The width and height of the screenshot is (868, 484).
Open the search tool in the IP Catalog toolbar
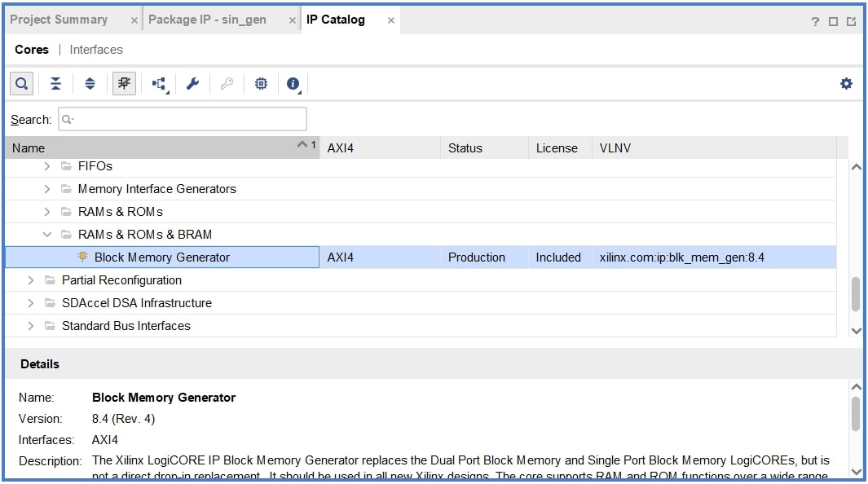point(20,82)
